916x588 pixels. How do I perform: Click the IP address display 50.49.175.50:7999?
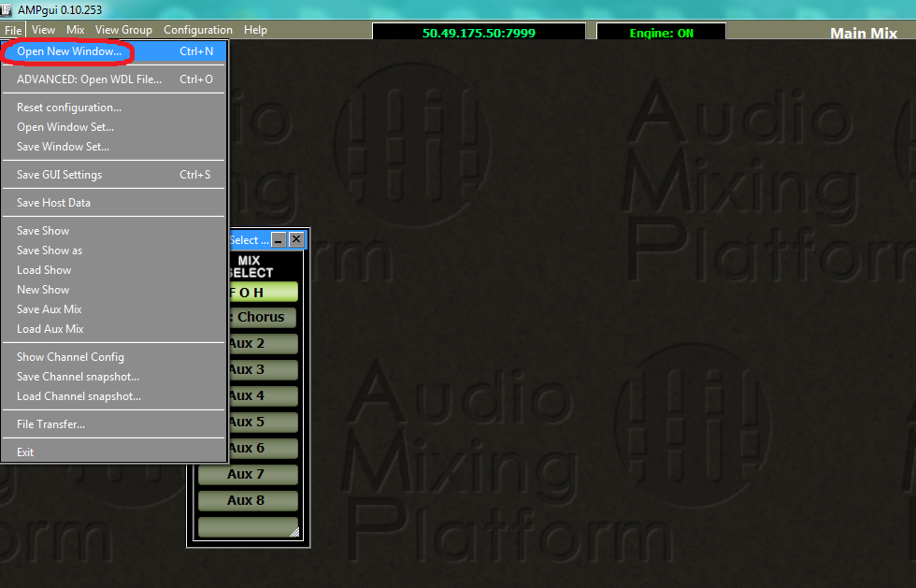(x=479, y=31)
